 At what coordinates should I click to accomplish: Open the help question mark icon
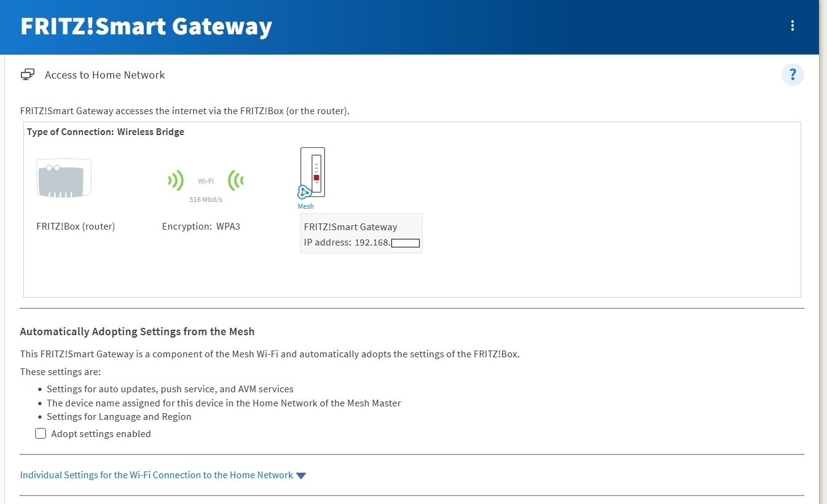tap(793, 75)
